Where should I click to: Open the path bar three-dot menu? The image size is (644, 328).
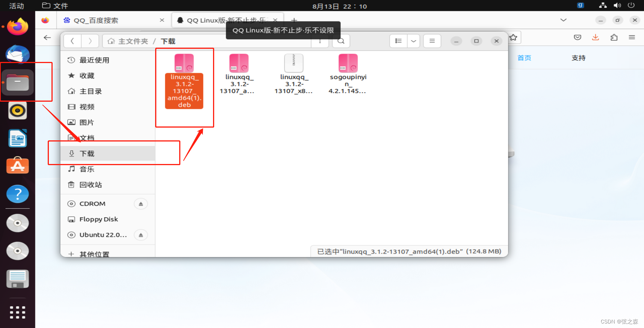(320, 41)
